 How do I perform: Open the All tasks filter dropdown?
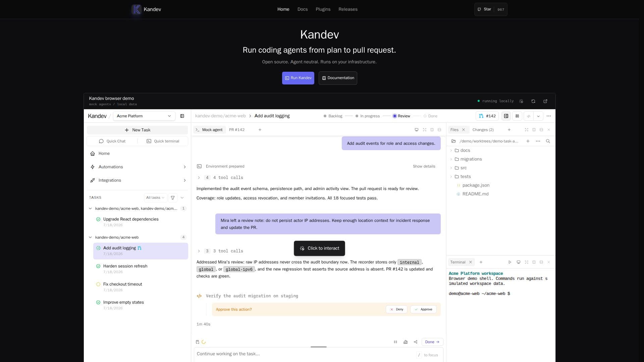tap(155, 198)
